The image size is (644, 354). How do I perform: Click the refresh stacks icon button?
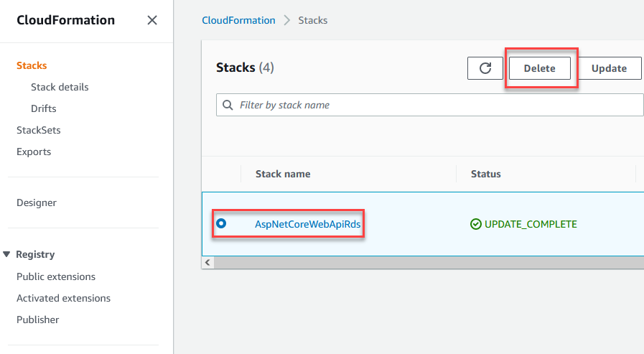point(485,68)
